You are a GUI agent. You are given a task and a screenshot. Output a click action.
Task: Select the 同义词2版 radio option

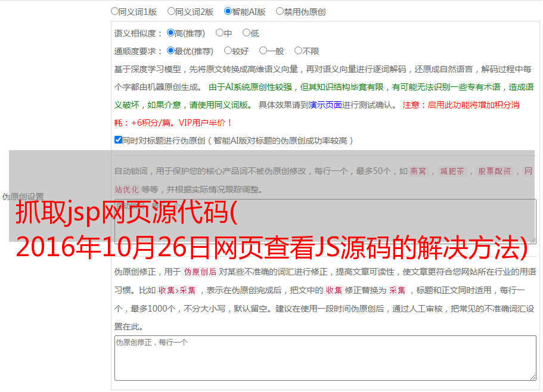171,11
